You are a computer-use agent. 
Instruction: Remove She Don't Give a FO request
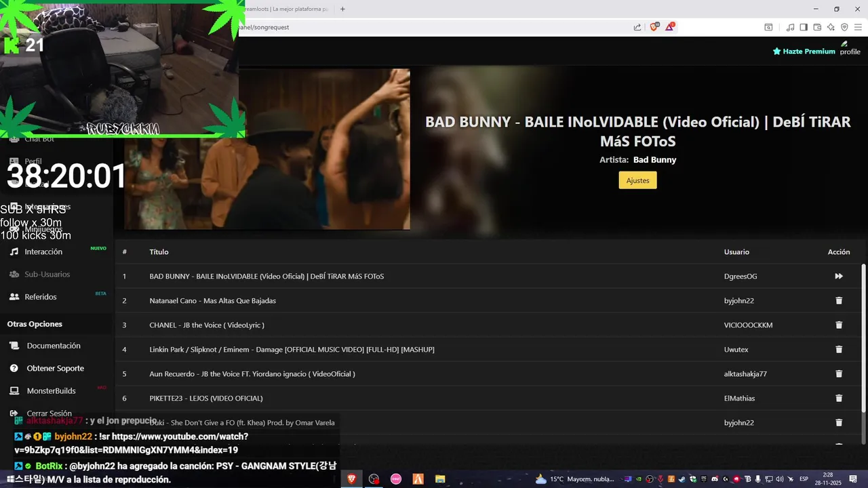pyautogui.click(x=839, y=422)
